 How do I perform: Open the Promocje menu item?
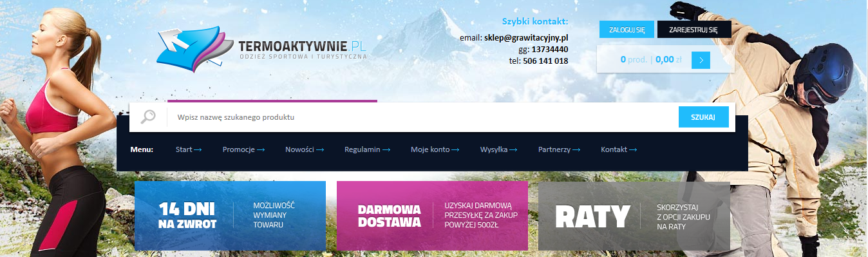coord(244,149)
